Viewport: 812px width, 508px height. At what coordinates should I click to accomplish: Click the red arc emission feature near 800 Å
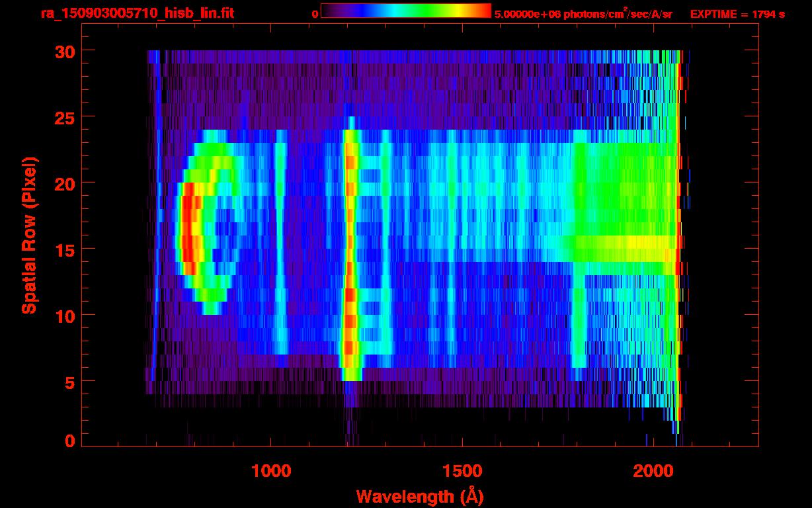pos(190,228)
